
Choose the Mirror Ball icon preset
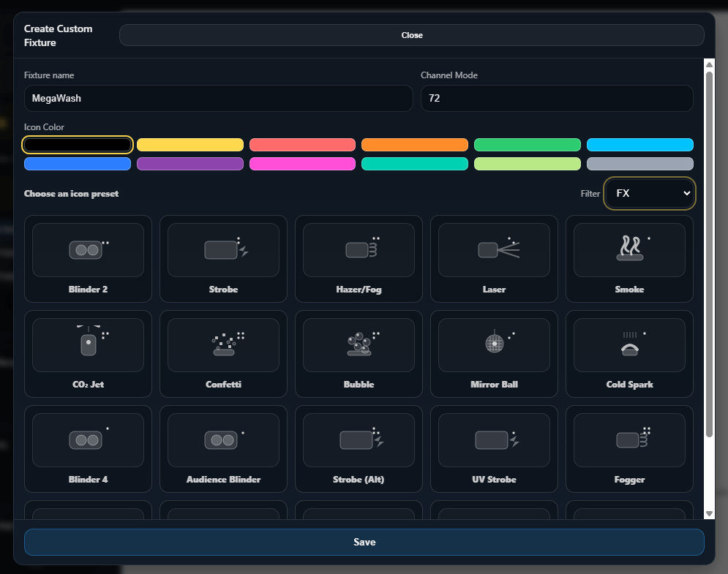(x=494, y=354)
